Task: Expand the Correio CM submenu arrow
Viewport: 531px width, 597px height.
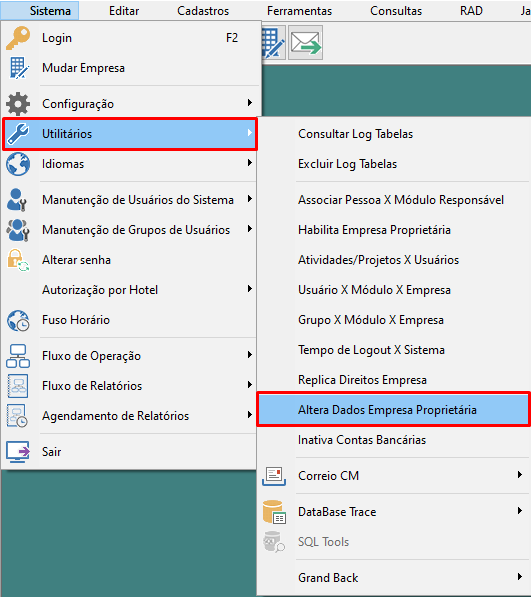Action: pos(520,475)
